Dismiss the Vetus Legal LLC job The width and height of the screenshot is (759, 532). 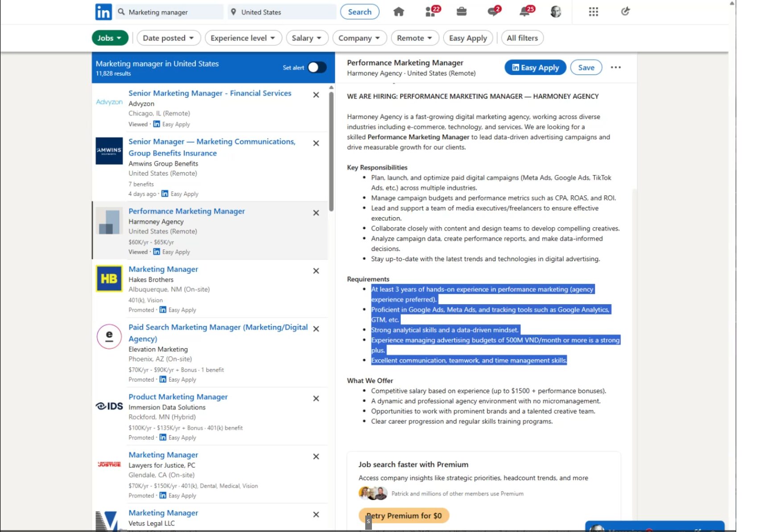tap(316, 514)
